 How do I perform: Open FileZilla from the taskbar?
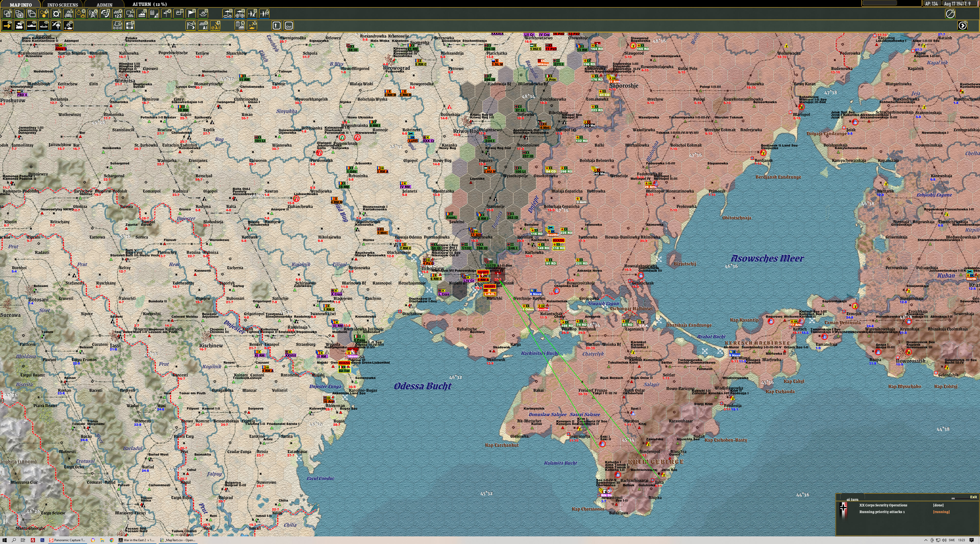click(x=33, y=540)
